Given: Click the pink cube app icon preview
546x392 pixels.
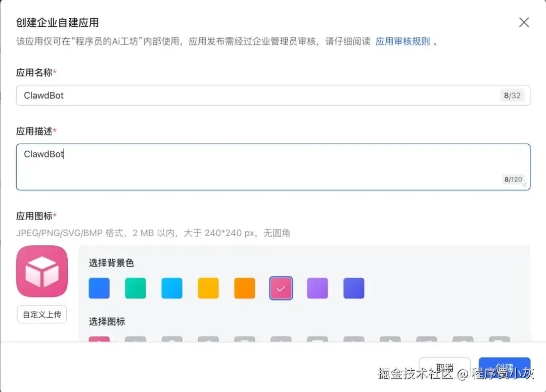Looking at the screenshot, I should coord(42,272).
